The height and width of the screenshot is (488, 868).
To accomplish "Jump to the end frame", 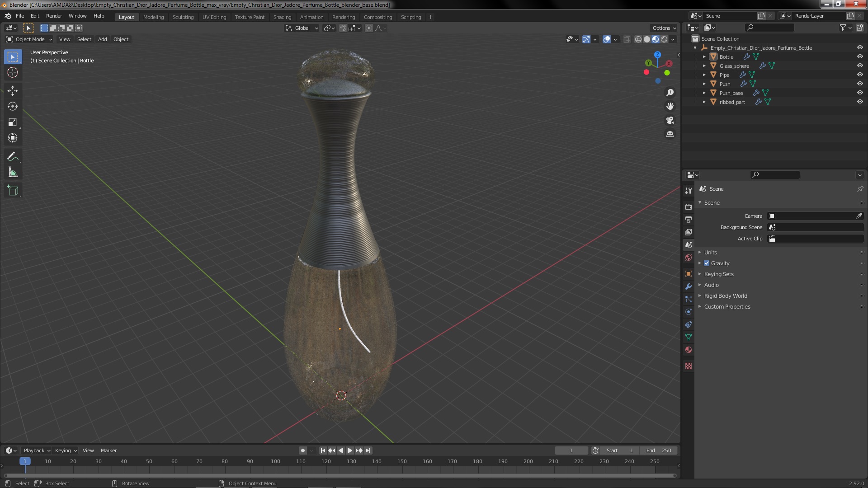I will pos(368,450).
